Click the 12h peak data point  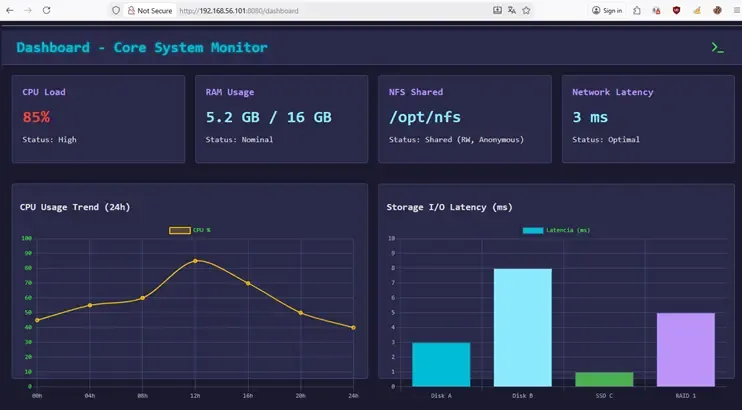(x=195, y=261)
